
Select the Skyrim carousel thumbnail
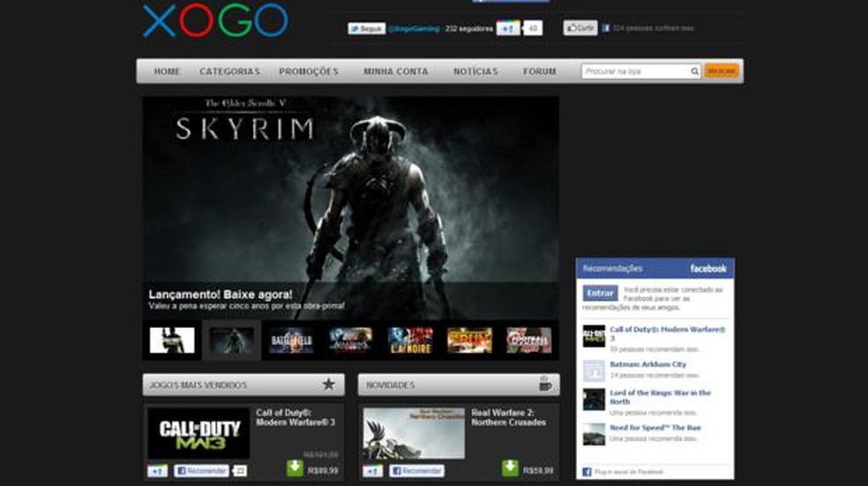point(231,340)
